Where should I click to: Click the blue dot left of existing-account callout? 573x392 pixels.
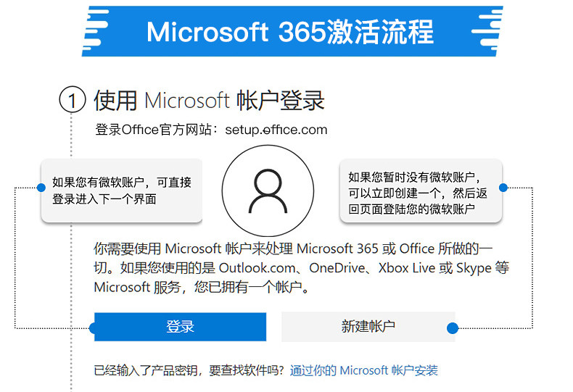(41, 188)
